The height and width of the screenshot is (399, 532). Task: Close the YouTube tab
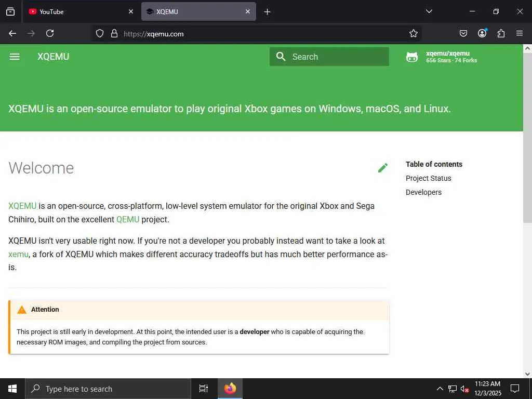coord(131,11)
